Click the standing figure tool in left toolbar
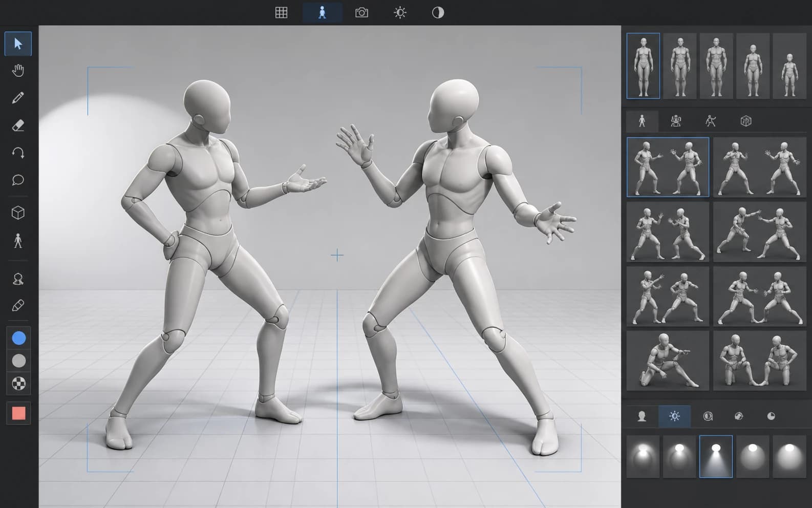 (x=18, y=241)
